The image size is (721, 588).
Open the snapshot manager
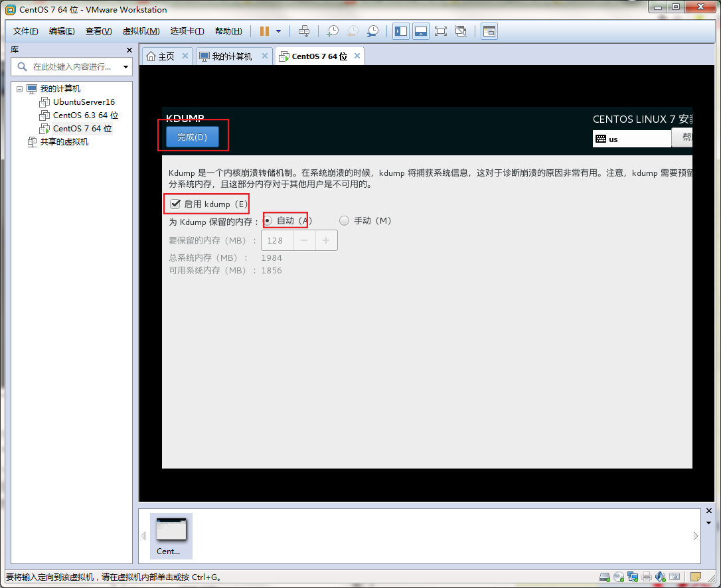[x=372, y=31]
